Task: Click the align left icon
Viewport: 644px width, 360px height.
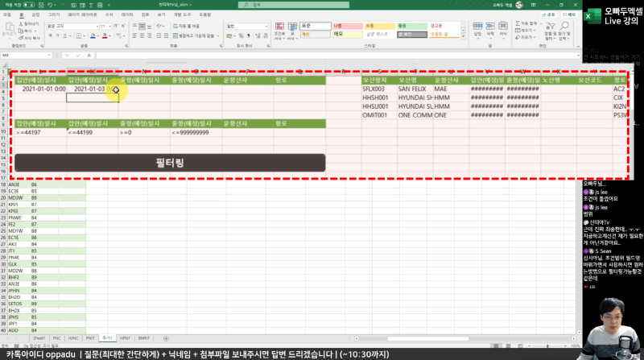Action: pos(134,36)
